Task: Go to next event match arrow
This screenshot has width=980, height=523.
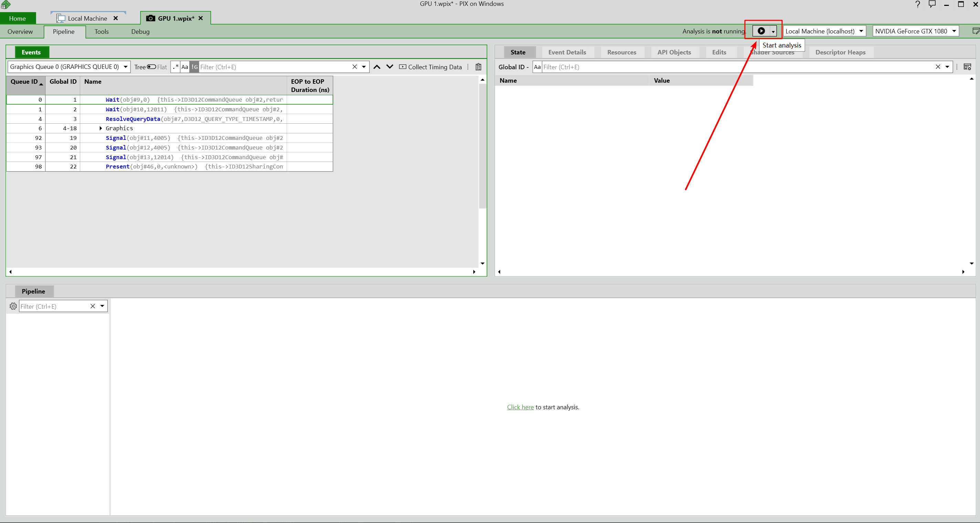Action: (x=390, y=67)
